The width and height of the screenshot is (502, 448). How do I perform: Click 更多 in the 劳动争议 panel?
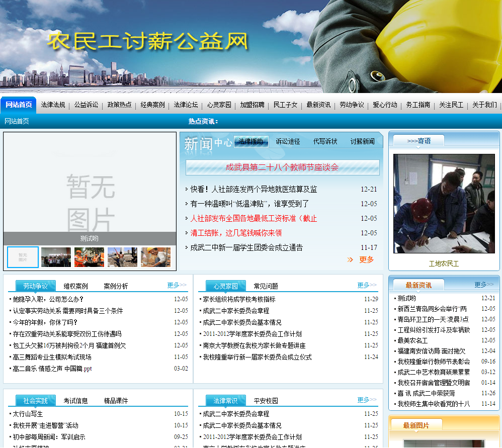tap(177, 285)
